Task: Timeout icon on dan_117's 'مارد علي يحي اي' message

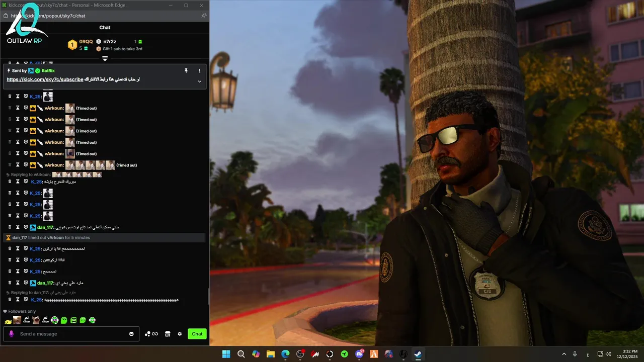Action: click(18, 283)
